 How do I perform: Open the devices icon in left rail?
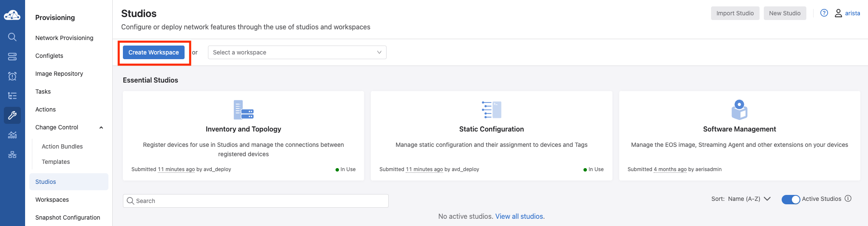tap(12, 57)
